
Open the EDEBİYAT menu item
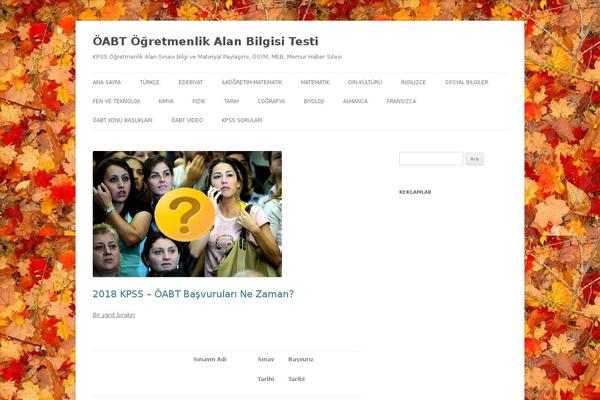coord(191,82)
